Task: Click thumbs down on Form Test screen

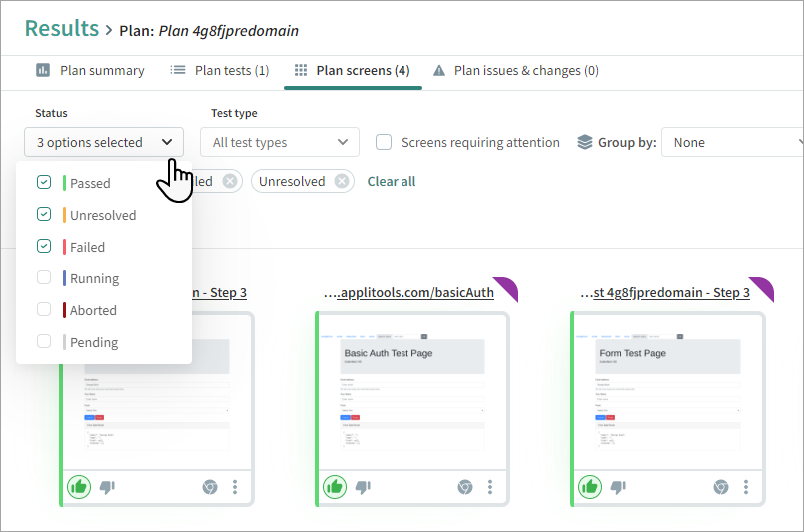Action: click(x=619, y=487)
